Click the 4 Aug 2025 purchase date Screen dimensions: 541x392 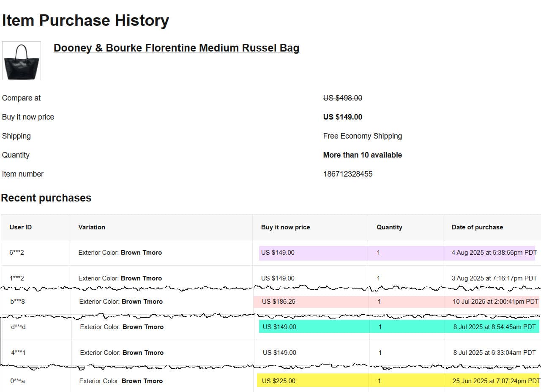493,253
